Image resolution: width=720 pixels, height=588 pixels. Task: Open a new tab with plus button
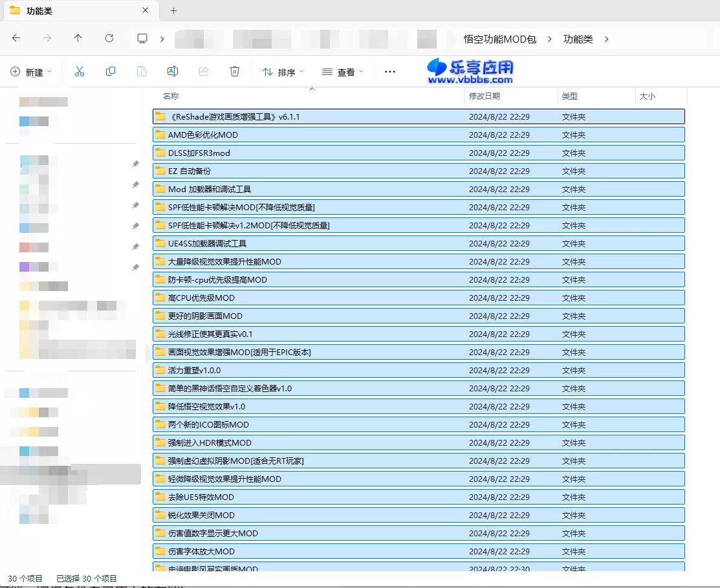coord(173,11)
